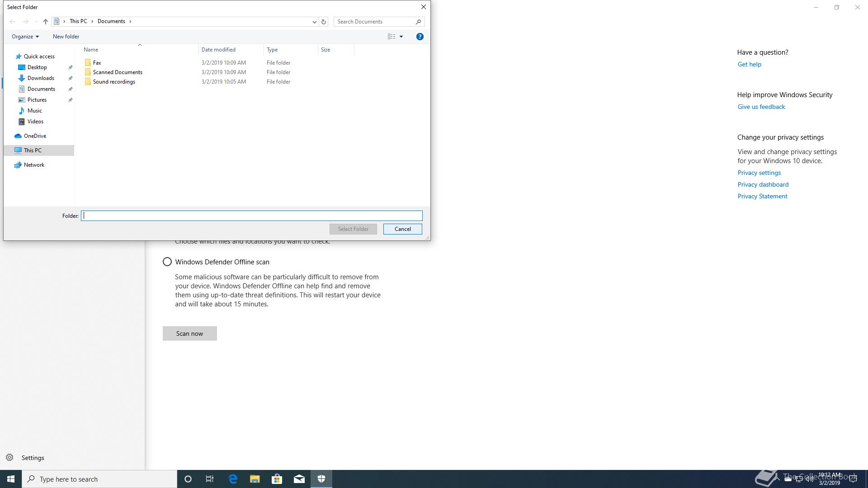The height and width of the screenshot is (488, 868).
Task: Click the Folder name input field
Action: tap(252, 216)
